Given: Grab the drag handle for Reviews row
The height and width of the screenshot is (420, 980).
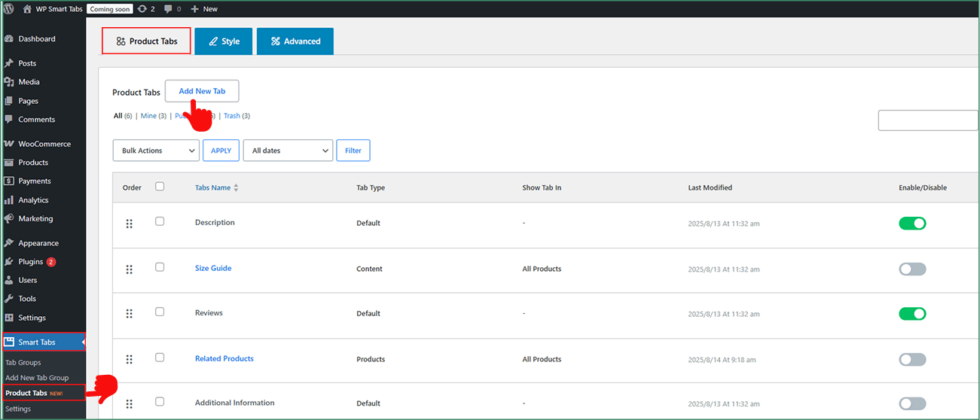Looking at the screenshot, I should (129, 314).
